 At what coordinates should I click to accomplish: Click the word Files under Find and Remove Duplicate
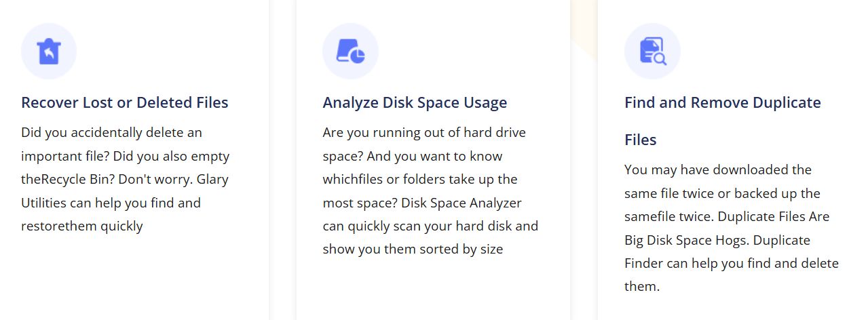(641, 140)
